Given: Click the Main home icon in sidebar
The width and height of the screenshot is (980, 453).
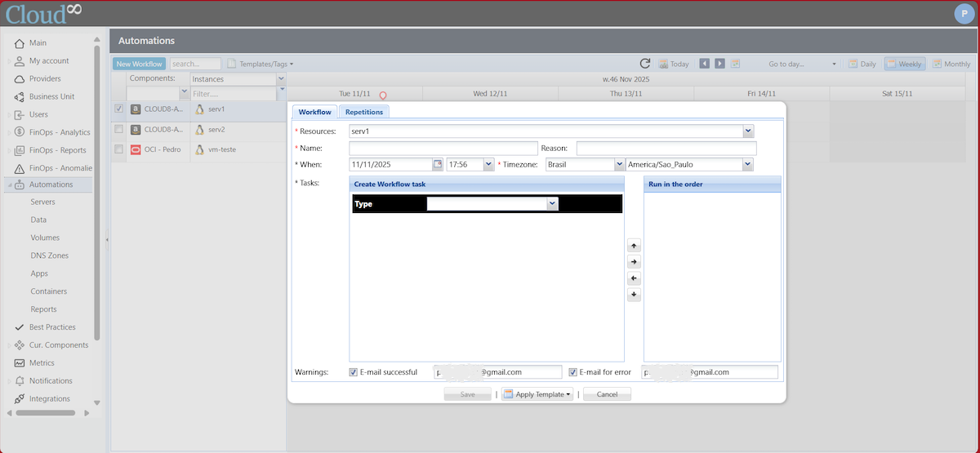Looking at the screenshot, I should pos(20,43).
